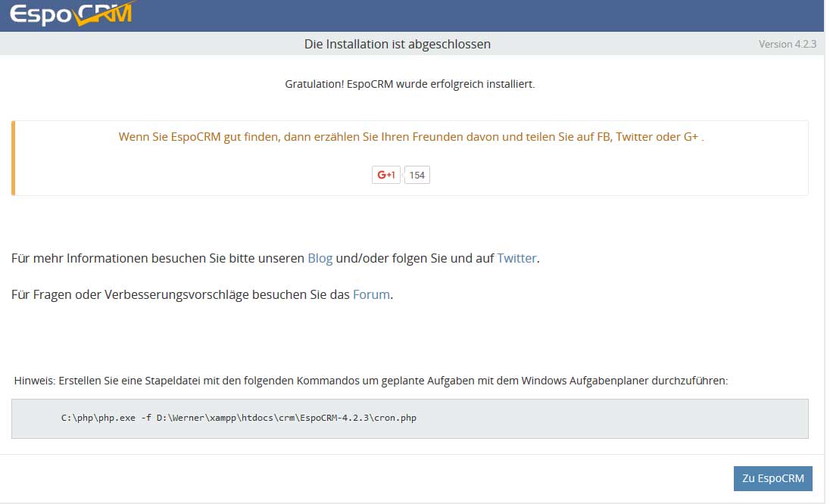
Task: Click the 154 share count badge
Action: coord(416,174)
